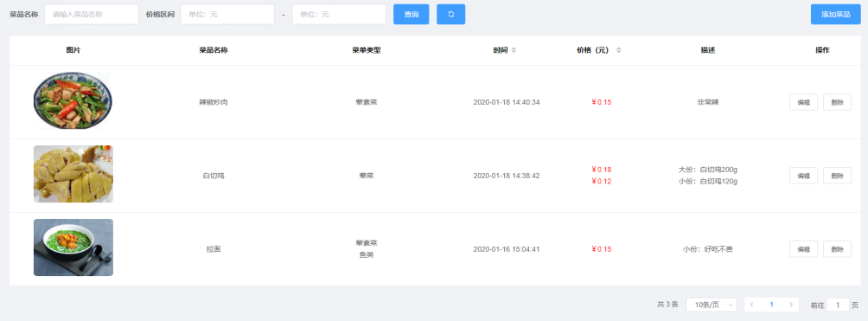
Task: Delete the 白切鸡 dish
Action: 837,176
